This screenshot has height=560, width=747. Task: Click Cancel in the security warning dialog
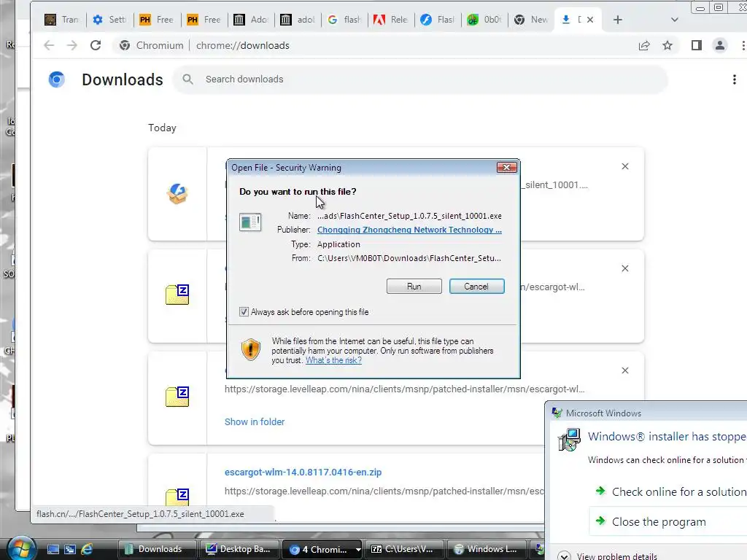tap(476, 286)
